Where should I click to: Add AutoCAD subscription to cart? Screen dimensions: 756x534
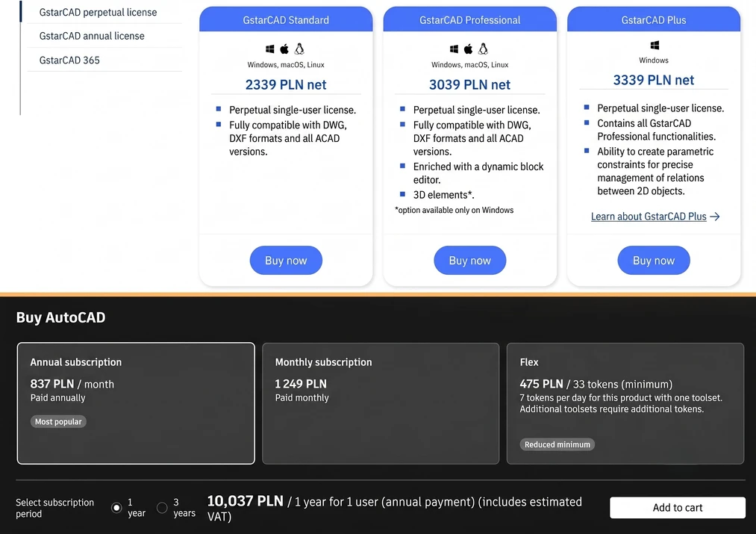[678, 507]
